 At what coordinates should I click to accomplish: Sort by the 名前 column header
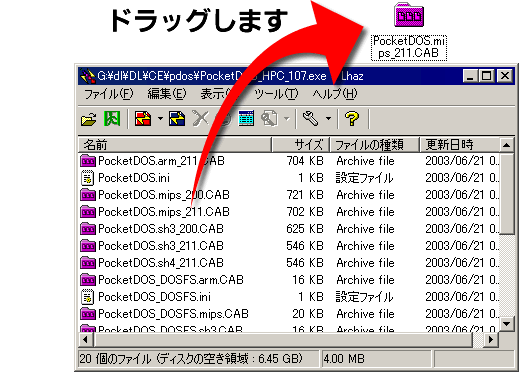pyautogui.click(x=175, y=145)
